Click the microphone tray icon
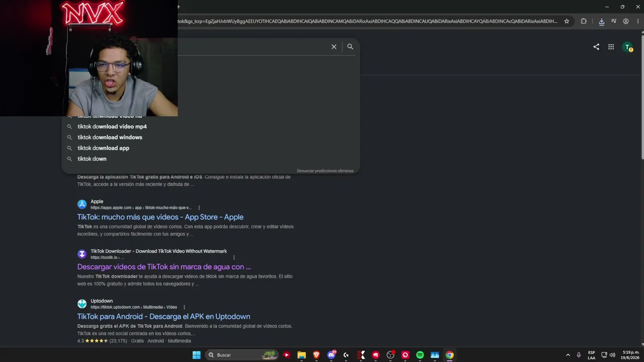This screenshot has width=644, height=362. click(579, 355)
